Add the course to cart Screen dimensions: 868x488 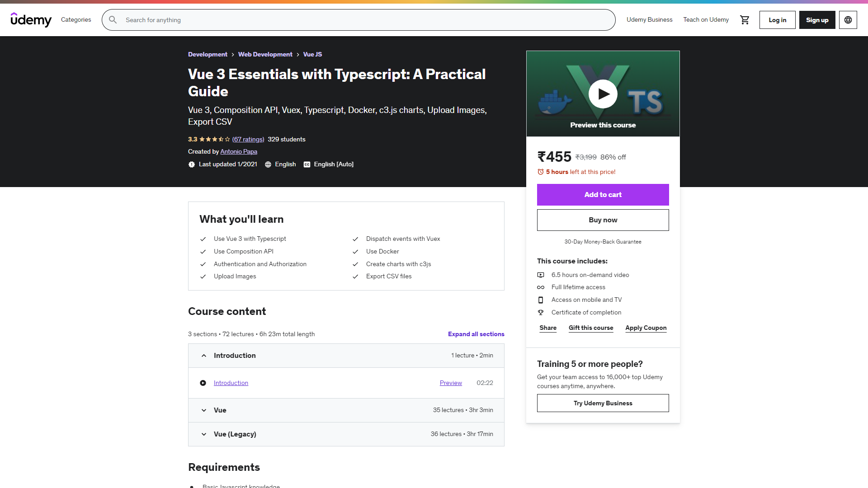603,195
